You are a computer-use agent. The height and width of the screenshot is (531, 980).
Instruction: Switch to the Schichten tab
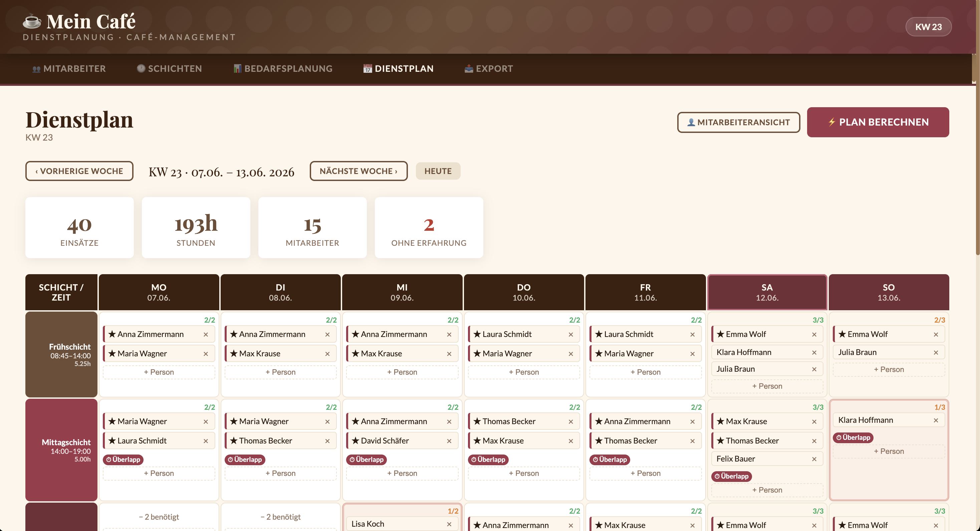coord(169,68)
